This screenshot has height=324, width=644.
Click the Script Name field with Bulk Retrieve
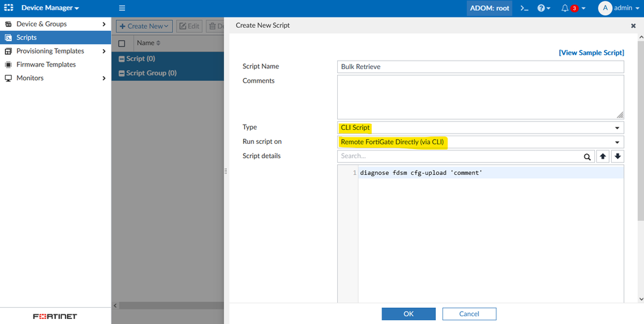480,66
